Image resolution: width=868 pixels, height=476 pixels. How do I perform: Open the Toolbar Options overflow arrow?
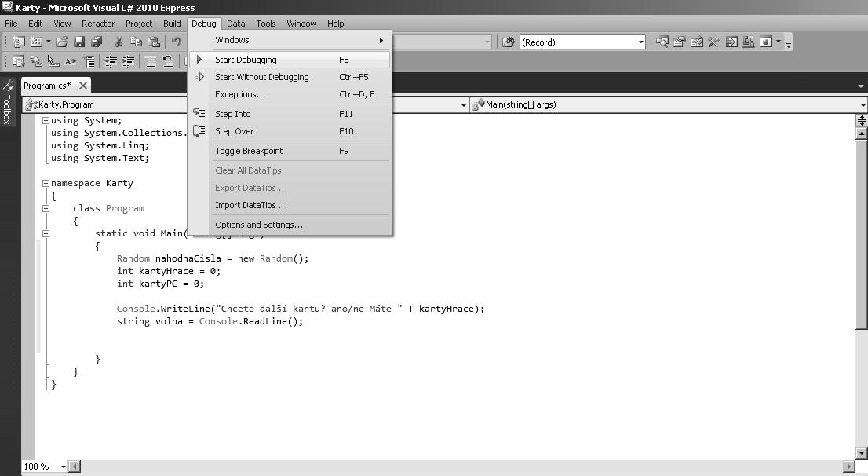(x=789, y=42)
